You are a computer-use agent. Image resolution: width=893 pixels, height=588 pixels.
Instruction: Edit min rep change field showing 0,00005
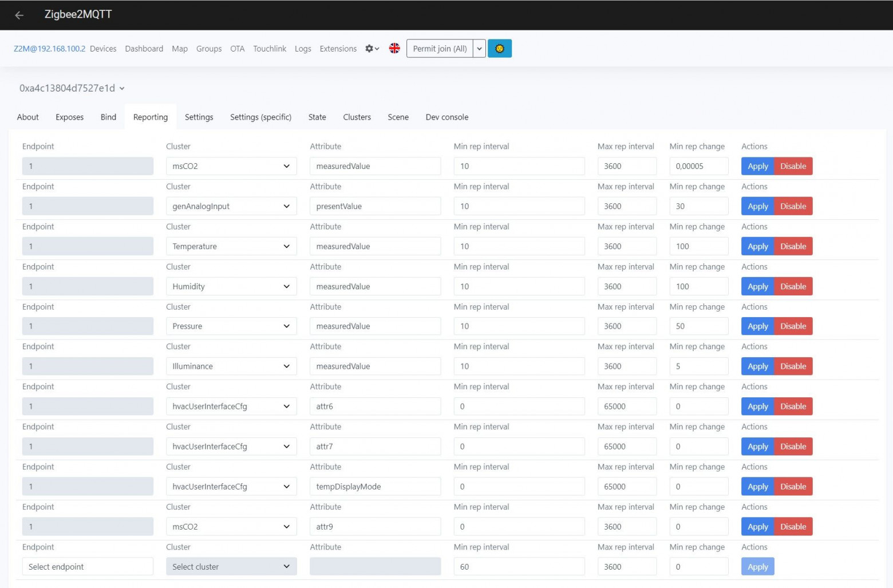699,166
